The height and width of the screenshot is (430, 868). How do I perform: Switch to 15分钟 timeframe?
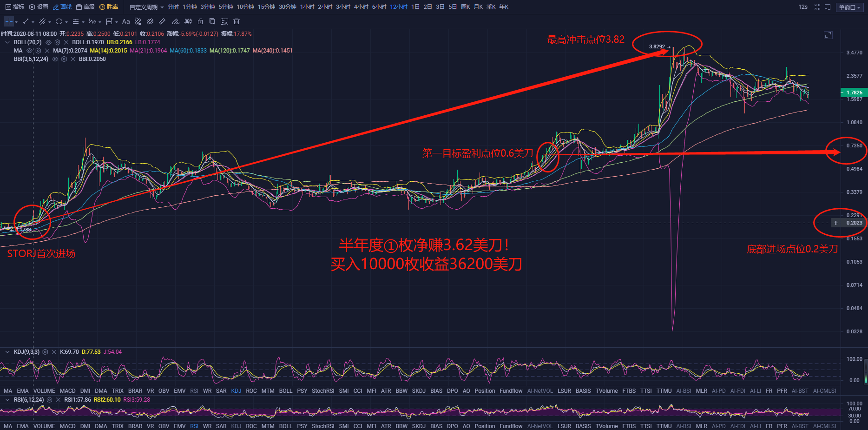click(267, 7)
